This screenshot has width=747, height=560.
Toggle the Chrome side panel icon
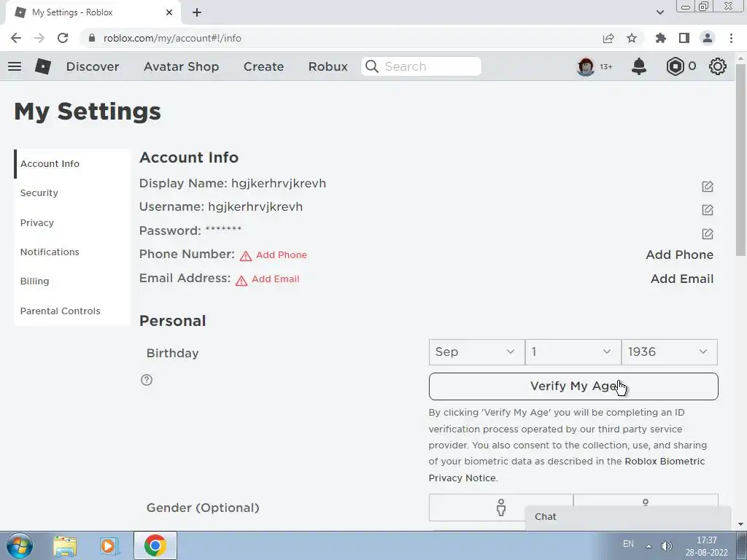[x=684, y=38]
